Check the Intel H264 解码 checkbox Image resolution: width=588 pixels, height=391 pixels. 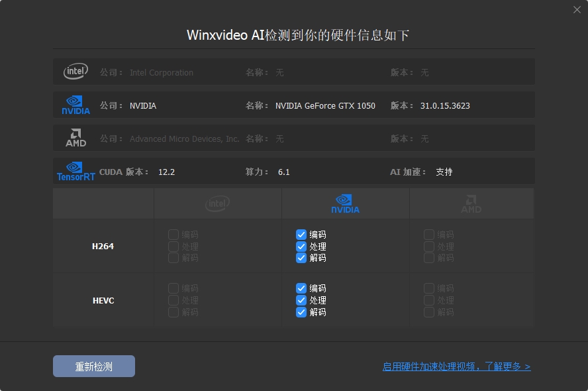(x=173, y=258)
